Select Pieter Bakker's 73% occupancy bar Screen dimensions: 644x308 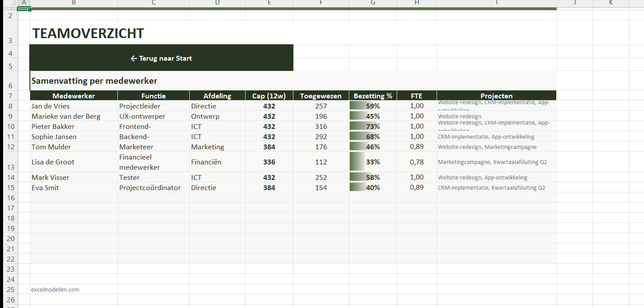[373, 126]
